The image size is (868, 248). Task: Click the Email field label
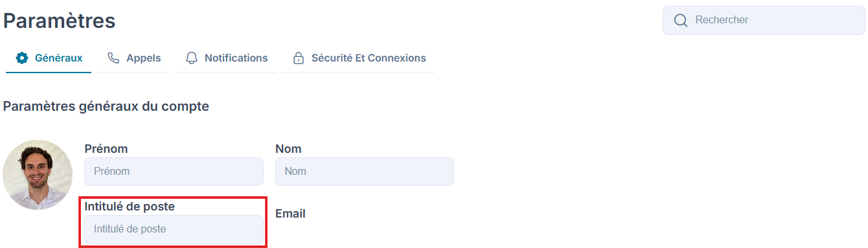pos(290,214)
